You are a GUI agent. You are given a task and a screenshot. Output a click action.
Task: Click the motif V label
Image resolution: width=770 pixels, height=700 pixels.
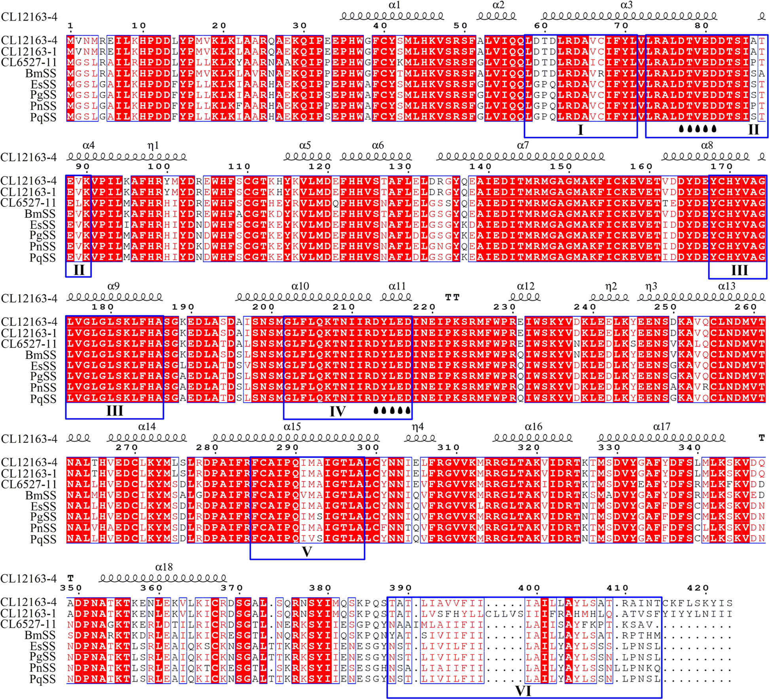pyautogui.click(x=307, y=552)
